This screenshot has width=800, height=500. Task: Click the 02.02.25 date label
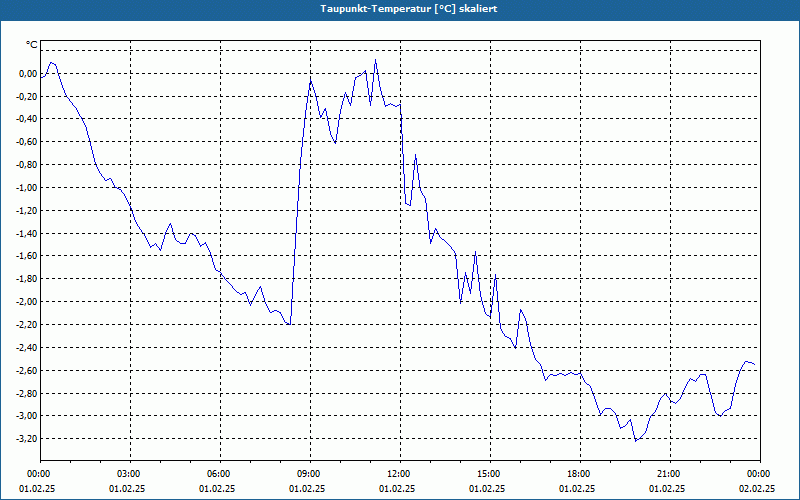pos(757,488)
